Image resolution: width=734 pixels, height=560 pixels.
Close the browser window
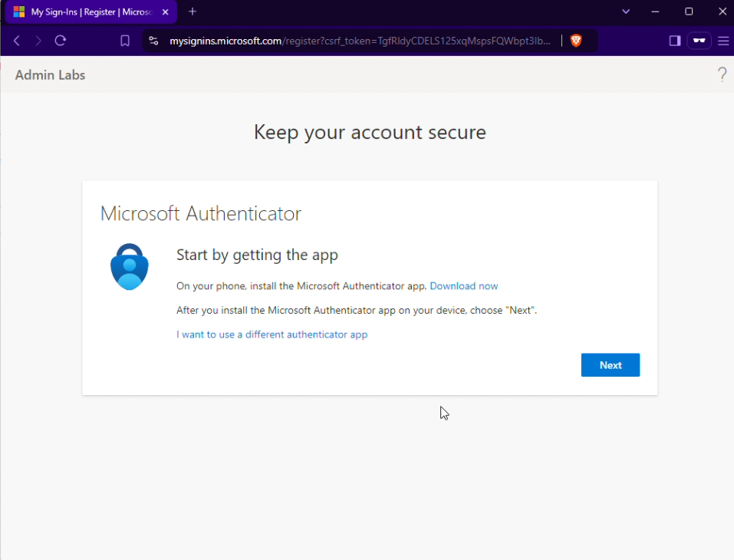coord(722,12)
